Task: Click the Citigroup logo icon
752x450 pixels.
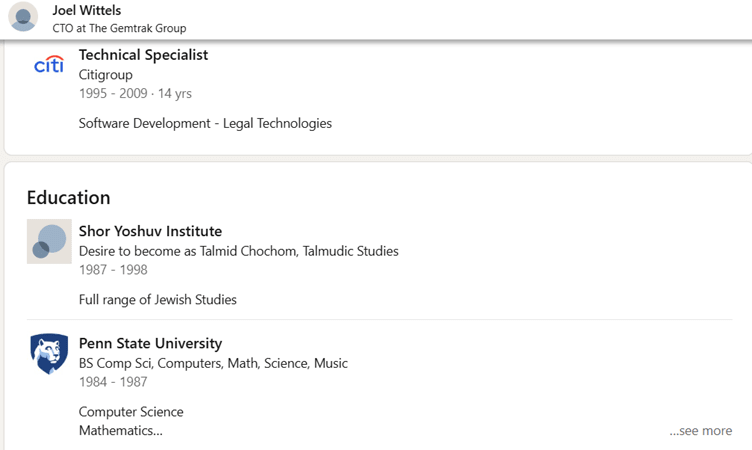Action: click(49, 65)
